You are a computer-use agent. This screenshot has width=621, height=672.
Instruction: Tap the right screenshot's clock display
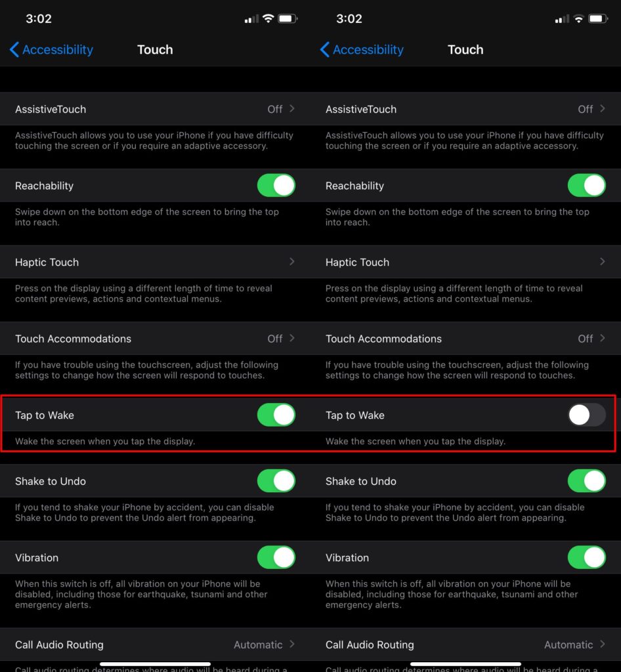click(349, 19)
